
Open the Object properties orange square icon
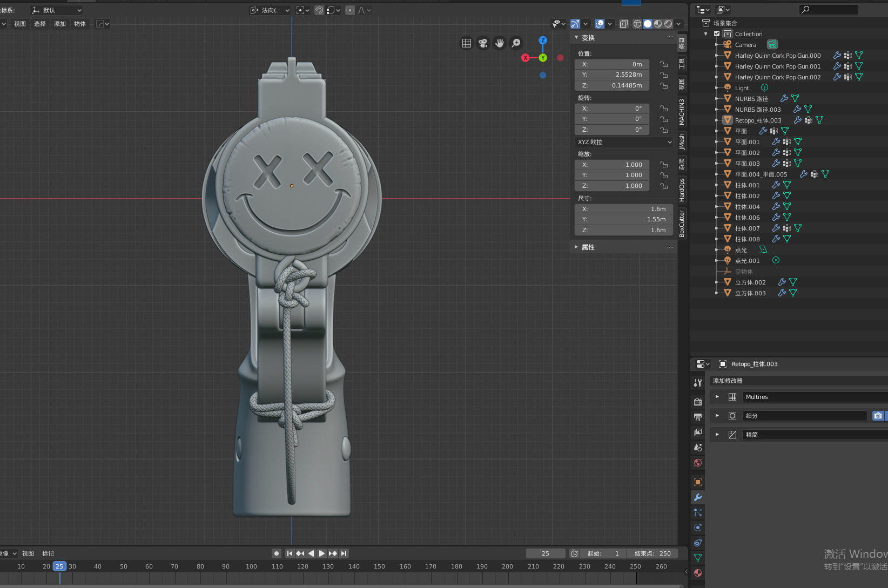698,482
